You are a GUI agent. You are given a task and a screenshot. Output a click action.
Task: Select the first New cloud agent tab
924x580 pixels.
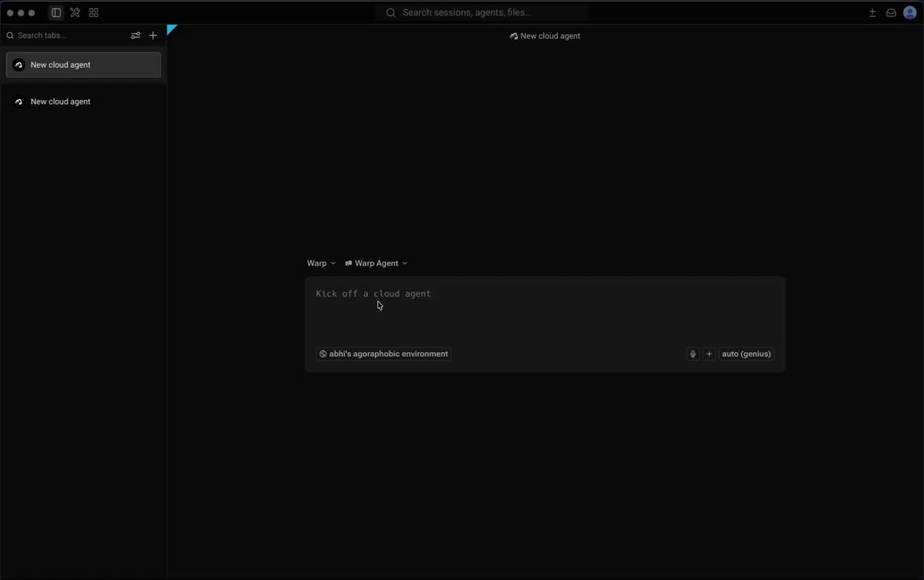[x=83, y=65]
